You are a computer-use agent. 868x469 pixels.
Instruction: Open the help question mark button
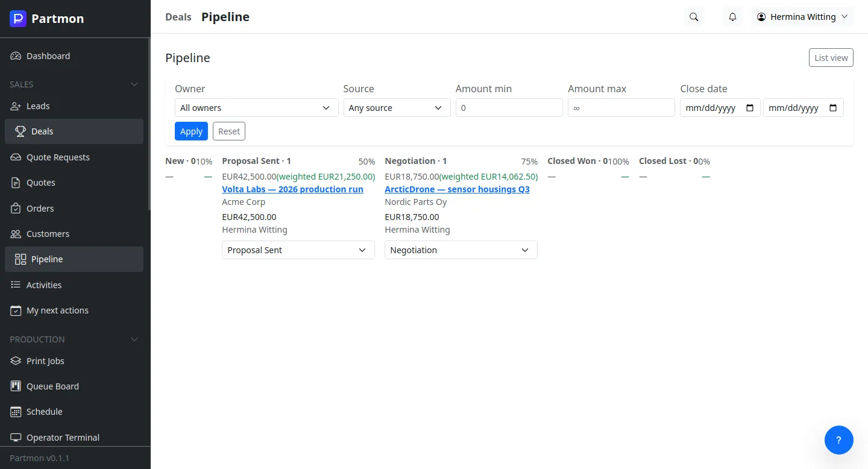coord(839,440)
